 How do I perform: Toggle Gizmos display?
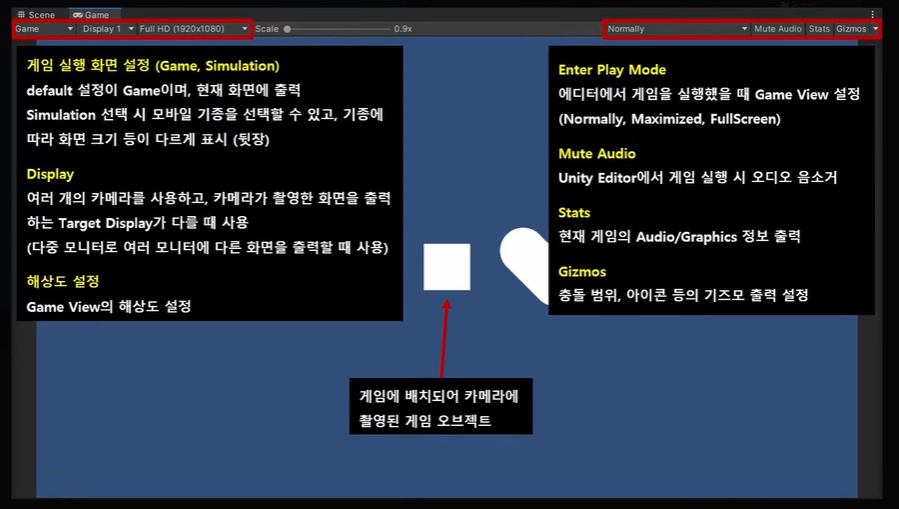pyautogui.click(x=851, y=29)
